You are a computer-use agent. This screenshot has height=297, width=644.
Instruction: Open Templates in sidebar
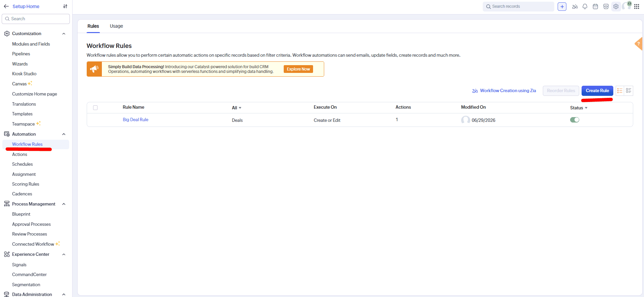click(x=22, y=114)
